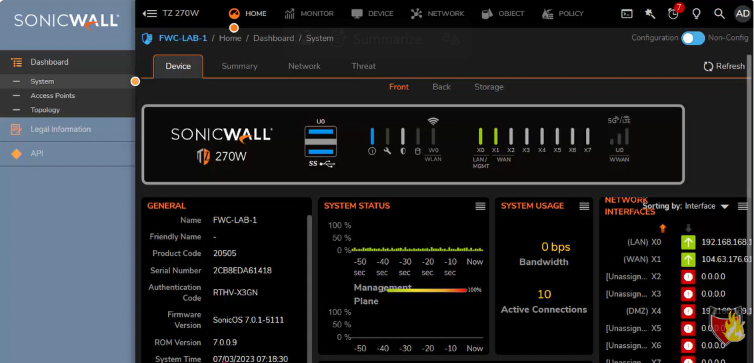Open Legal Information in the sidebar
The width and height of the screenshot is (754, 363).
67,129
